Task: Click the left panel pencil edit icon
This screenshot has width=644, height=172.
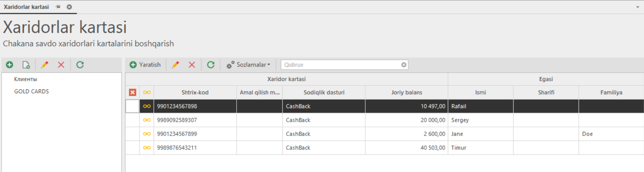Action: (x=45, y=65)
